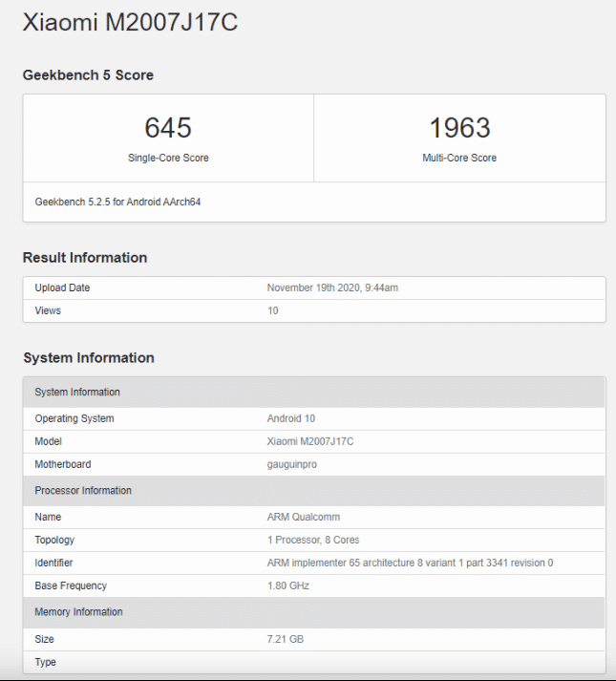Click the Single-Core Score label
The image size is (616, 681).
[x=168, y=158]
